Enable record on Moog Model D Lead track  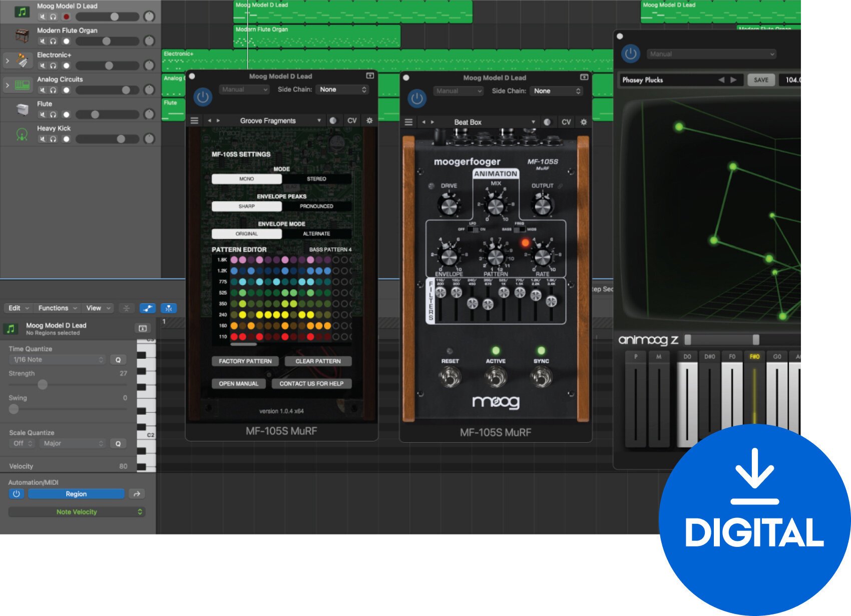(66, 17)
